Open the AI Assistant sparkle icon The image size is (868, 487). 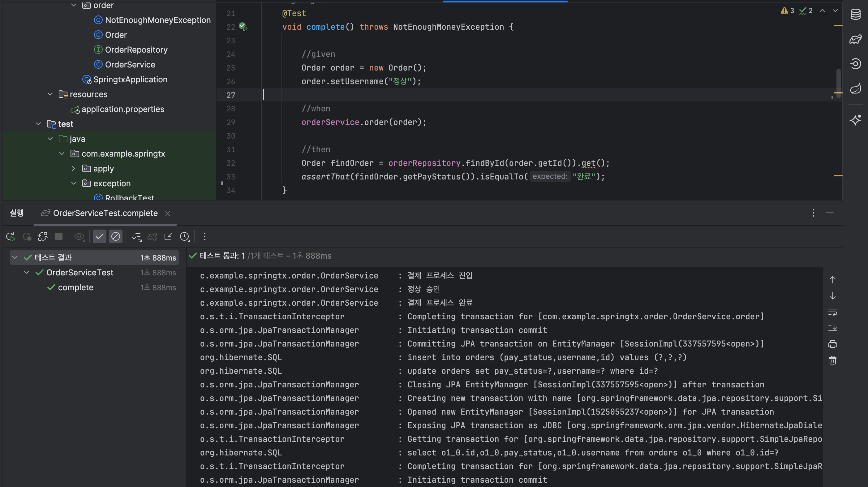[855, 120]
